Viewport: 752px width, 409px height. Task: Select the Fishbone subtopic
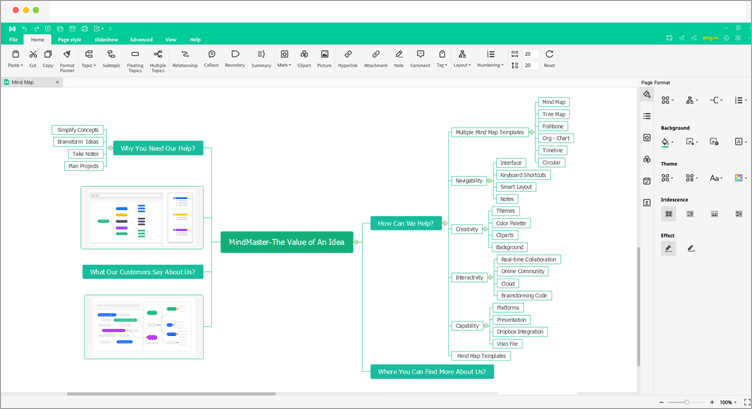[x=553, y=126]
